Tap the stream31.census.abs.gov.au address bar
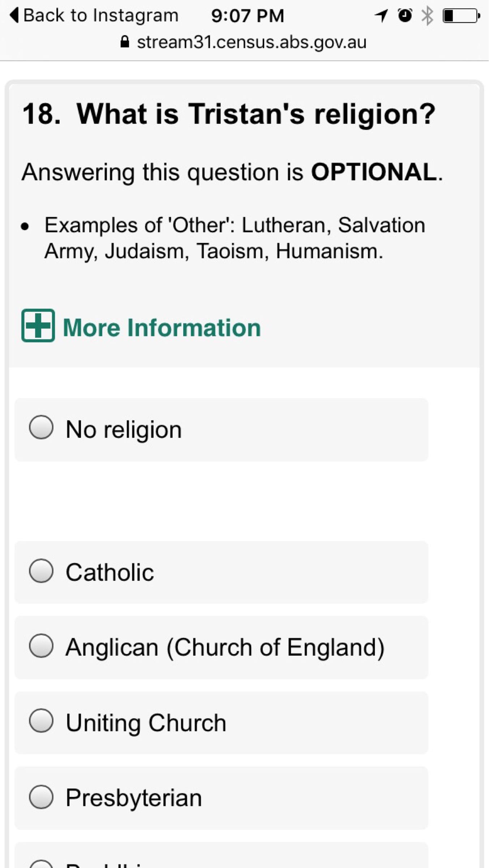This screenshot has width=489, height=868. [x=252, y=42]
